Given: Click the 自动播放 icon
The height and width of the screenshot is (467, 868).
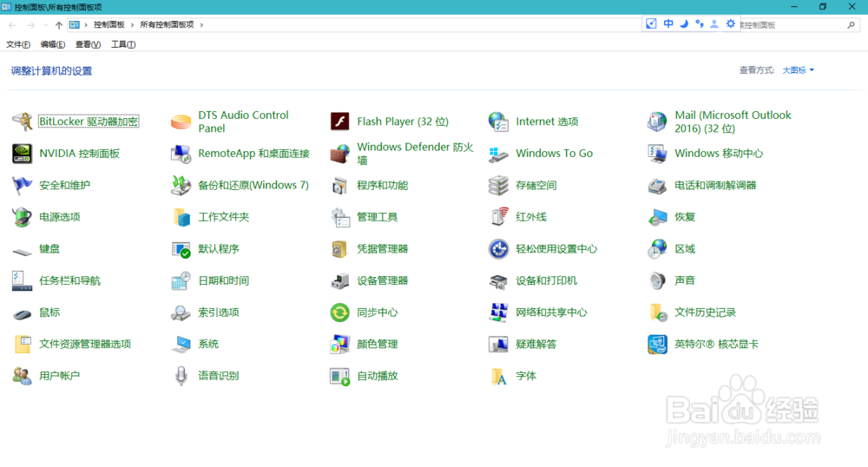Looking at the screenshot, I should [x=340, y=376].
